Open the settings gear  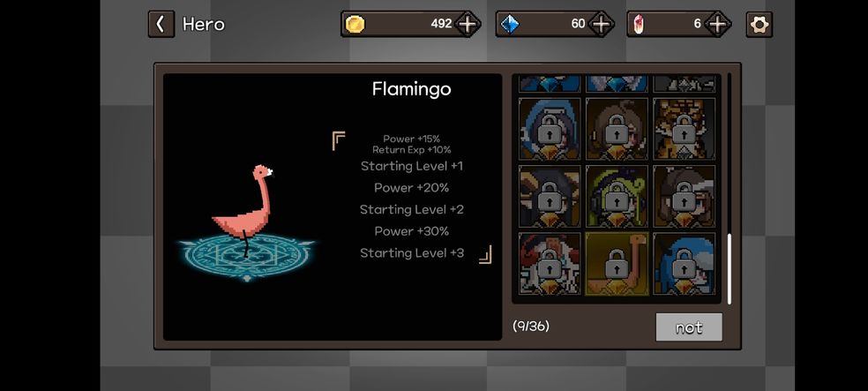click(x=759, y=25)
